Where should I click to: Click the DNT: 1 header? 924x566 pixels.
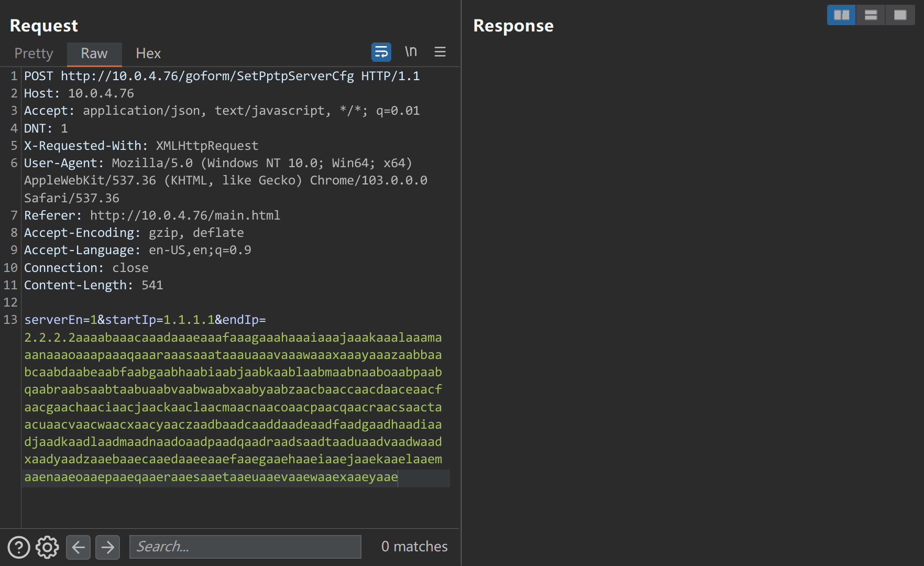tap(46, 128)
